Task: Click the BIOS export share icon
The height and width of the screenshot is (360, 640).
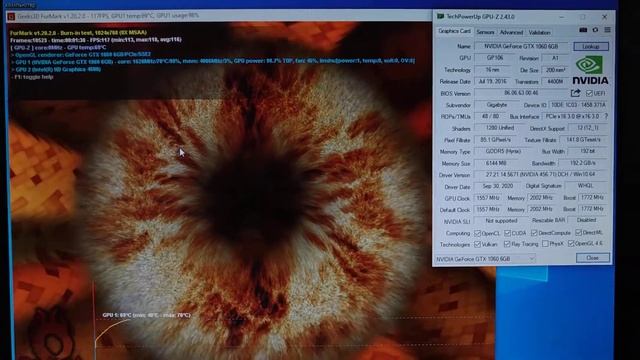Action: point(576,93)
